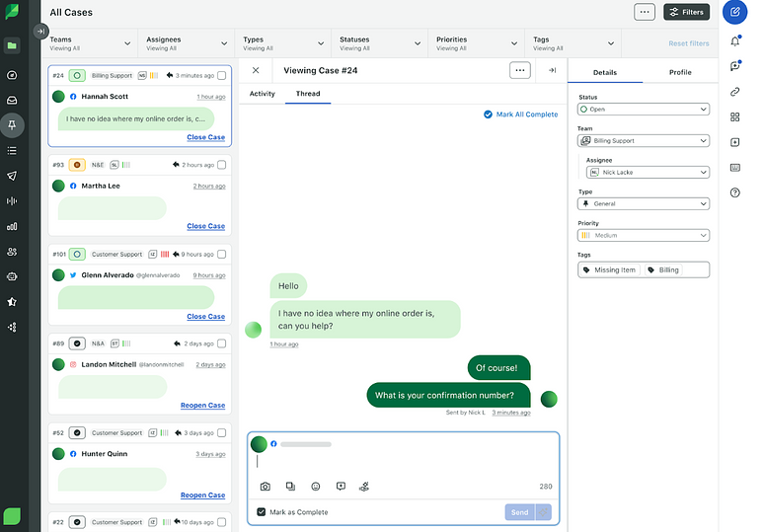Select checkbox for case #52

[x=222, y=432]
